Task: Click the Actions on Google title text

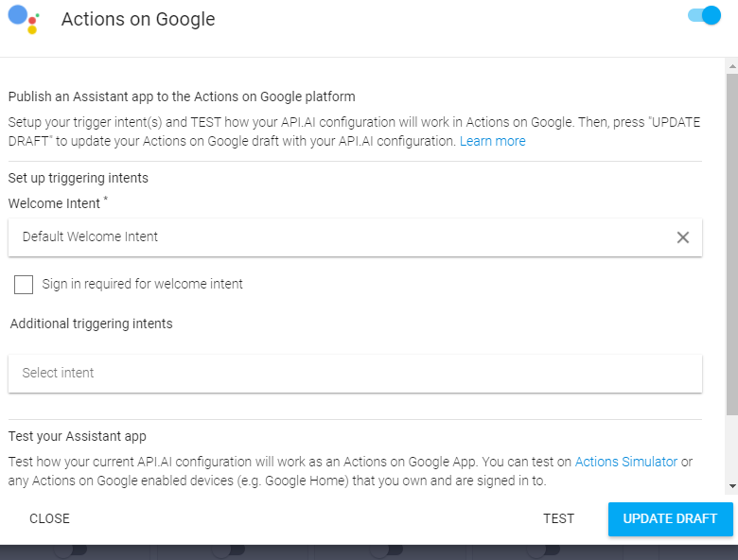Action: (x=138, y=19)
